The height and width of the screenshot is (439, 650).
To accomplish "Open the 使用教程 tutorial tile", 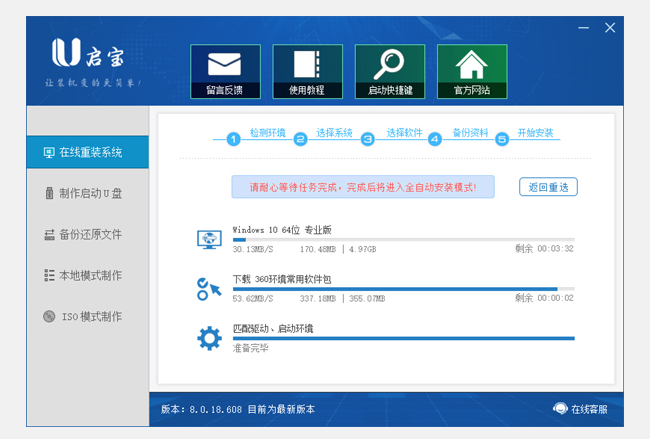I will (308, 71).
